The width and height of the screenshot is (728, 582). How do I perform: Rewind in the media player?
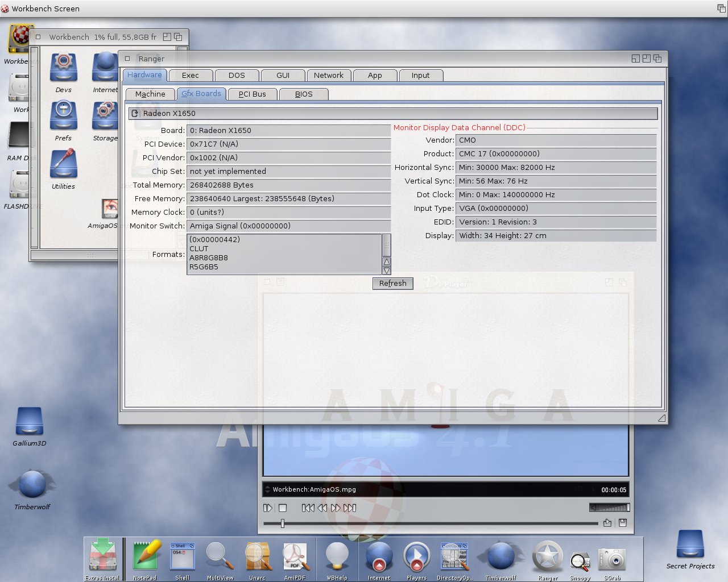(x=322, y=508)
